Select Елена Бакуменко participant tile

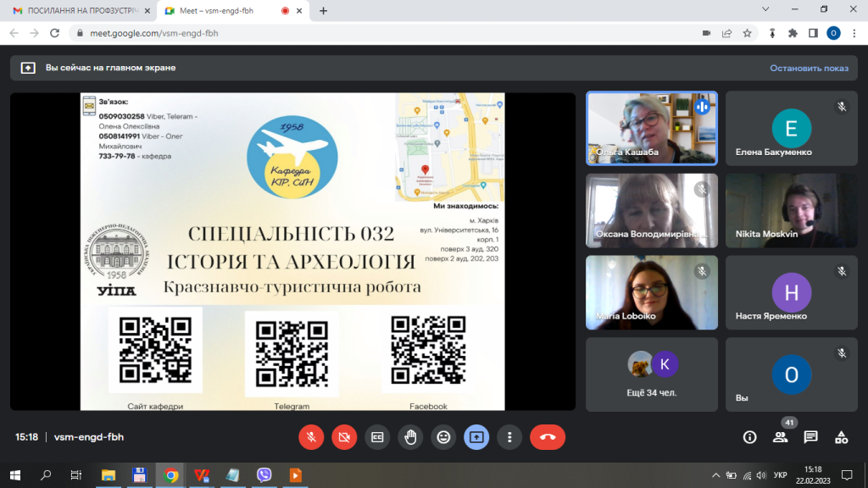792,129
